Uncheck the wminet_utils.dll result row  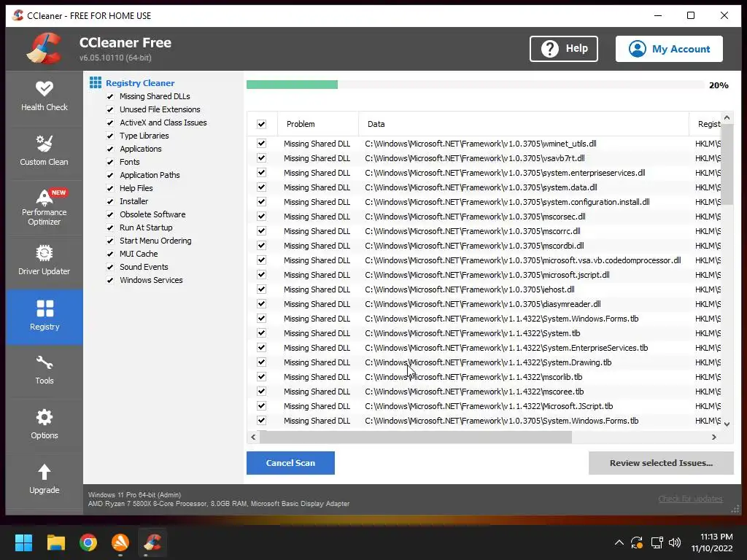tap(262, 144)
